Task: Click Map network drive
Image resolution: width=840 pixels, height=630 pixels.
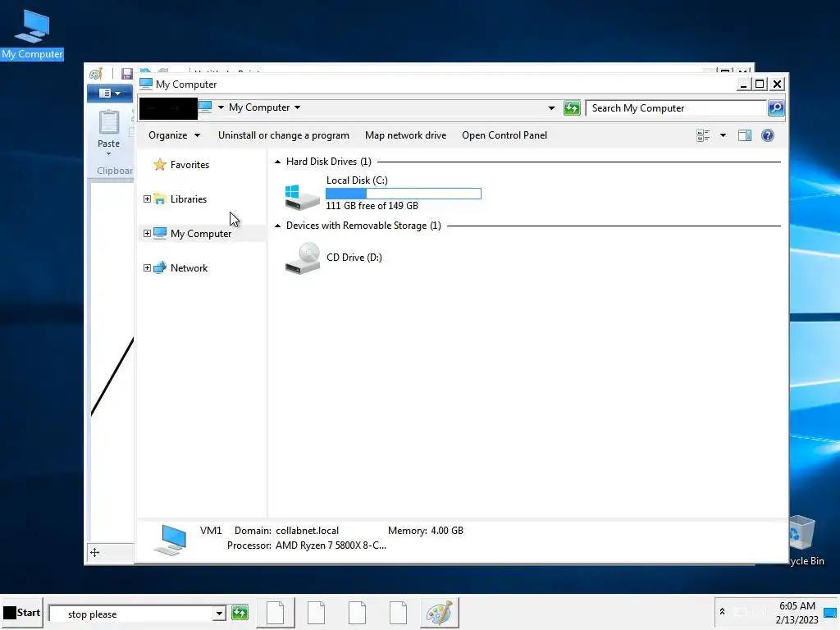Action: point(405,135)
